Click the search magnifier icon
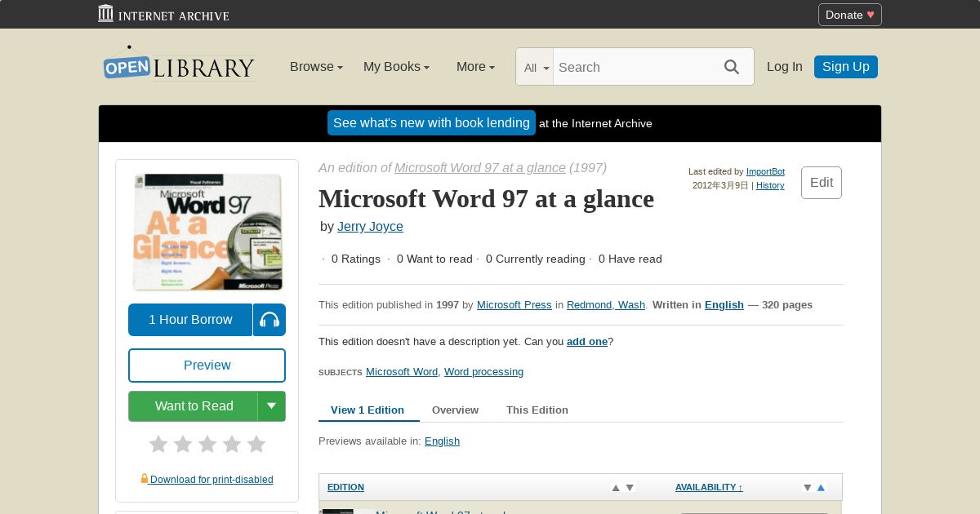Image resolution: width=980 pixels, height=514 pixels. pyautogui.click(x=732, y=67)
